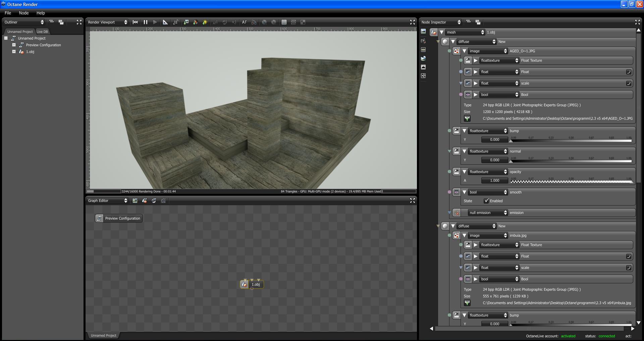This screenshot has height=341, width=644.
Task: Switch to the Live DB tab
Action: tap(42, 32)
